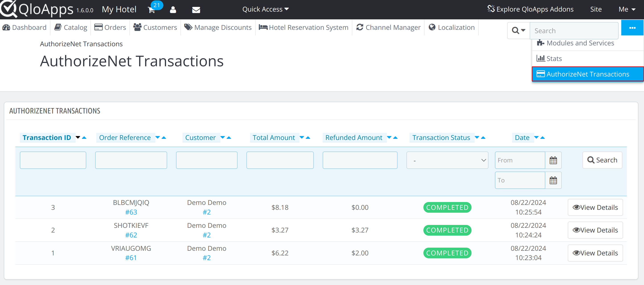
Task: Click the Explore QloApps Addons icon
Action: click(x=491, y=9)
